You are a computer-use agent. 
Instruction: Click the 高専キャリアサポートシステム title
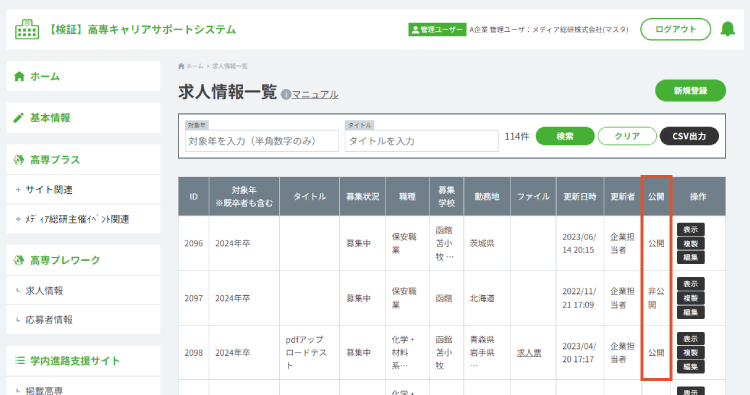click(x=162, y=30)
